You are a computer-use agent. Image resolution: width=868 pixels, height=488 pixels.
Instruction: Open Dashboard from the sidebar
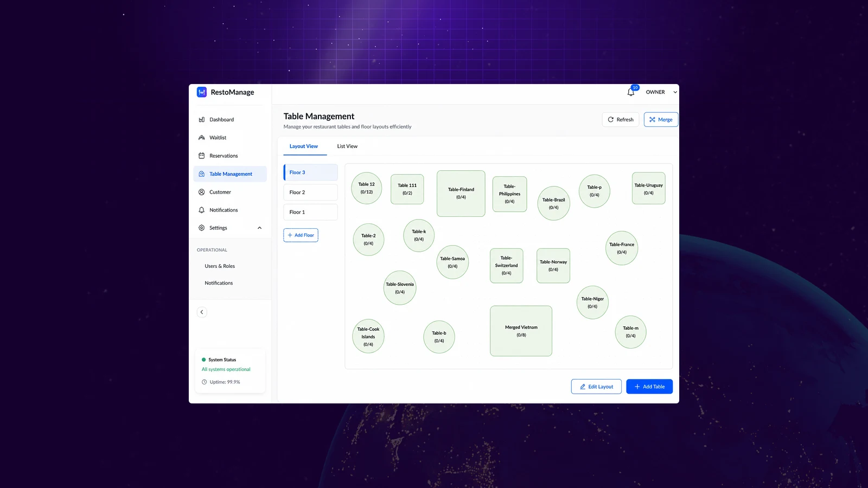(x=230, y=120)
